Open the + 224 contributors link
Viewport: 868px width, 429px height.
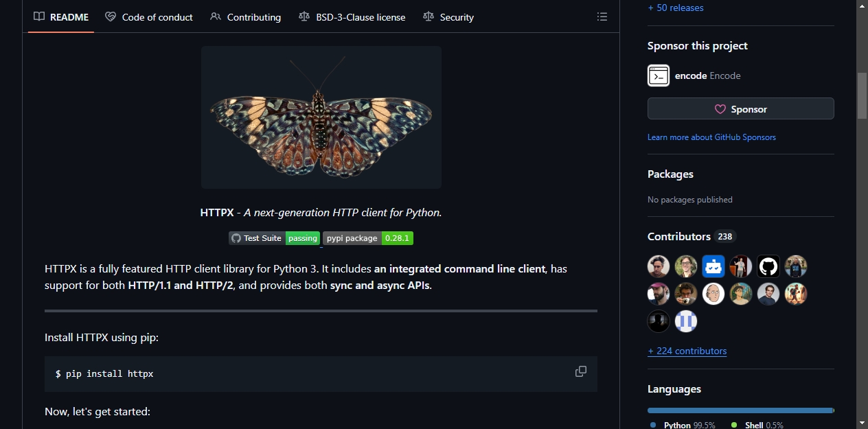pos(687,351)
